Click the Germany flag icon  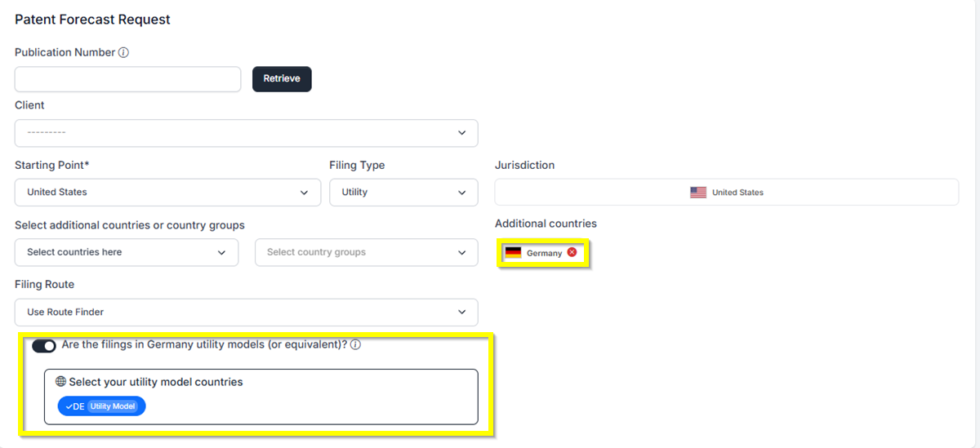[513, 253]
